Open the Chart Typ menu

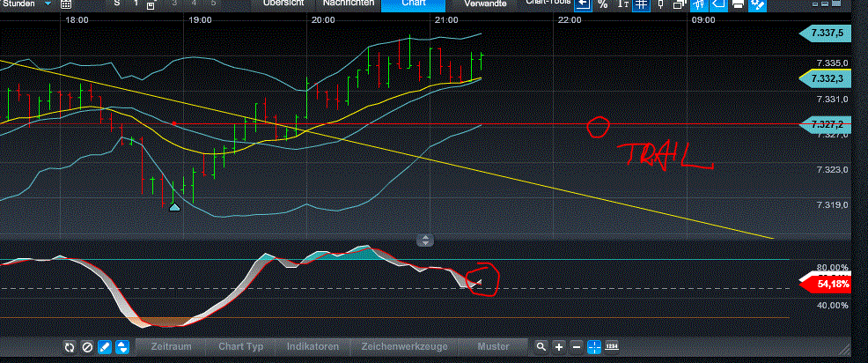241,346
